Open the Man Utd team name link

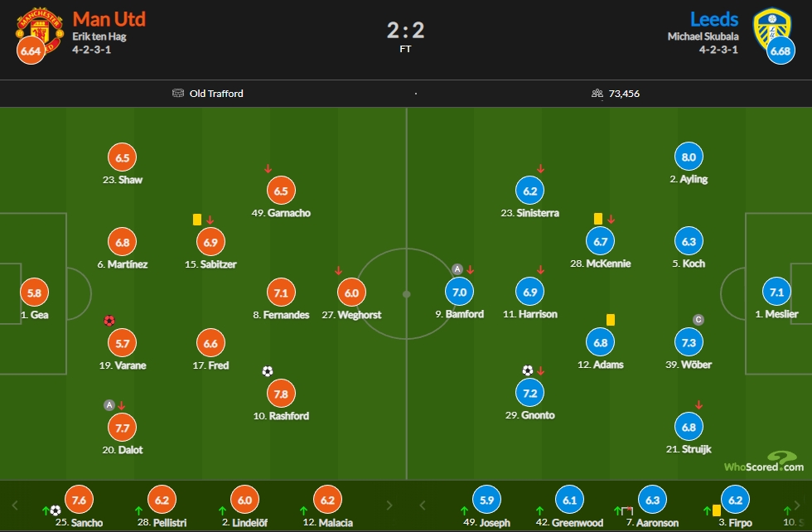109,19
